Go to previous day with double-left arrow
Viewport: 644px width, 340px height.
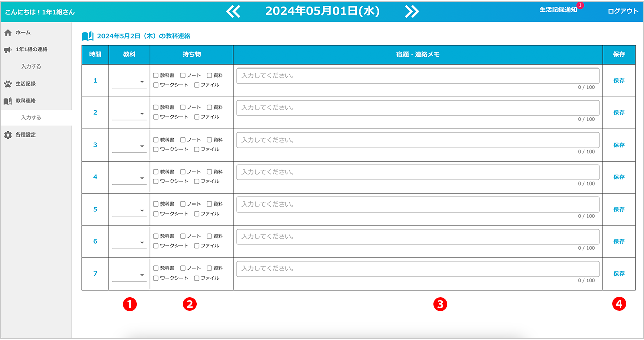click(233, 12)
